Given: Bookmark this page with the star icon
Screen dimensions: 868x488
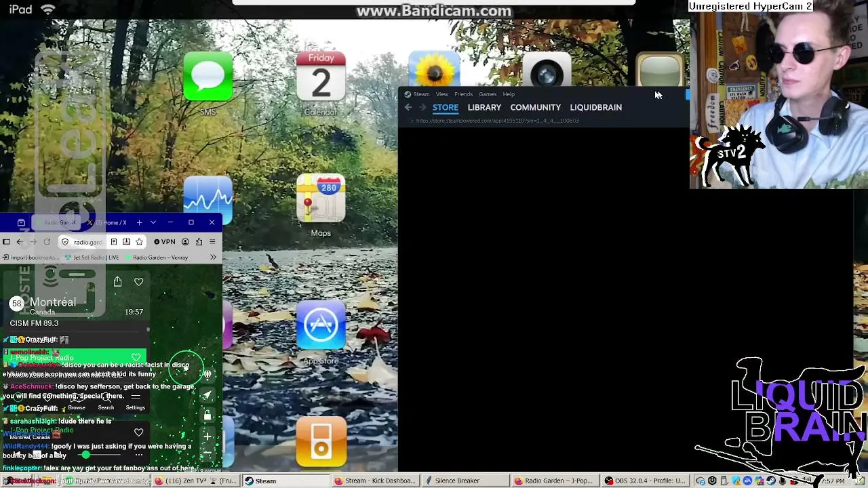Looking at the screenshot, I should click(139, 242).
